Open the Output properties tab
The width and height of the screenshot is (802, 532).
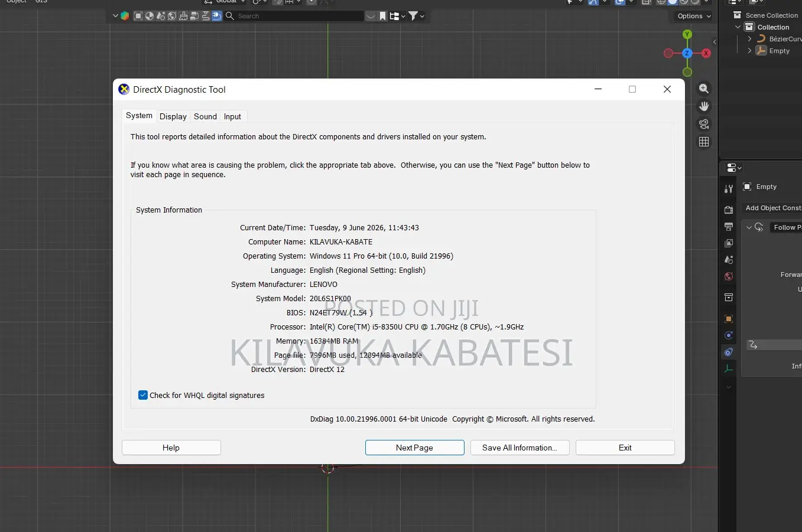click(729, 227)
